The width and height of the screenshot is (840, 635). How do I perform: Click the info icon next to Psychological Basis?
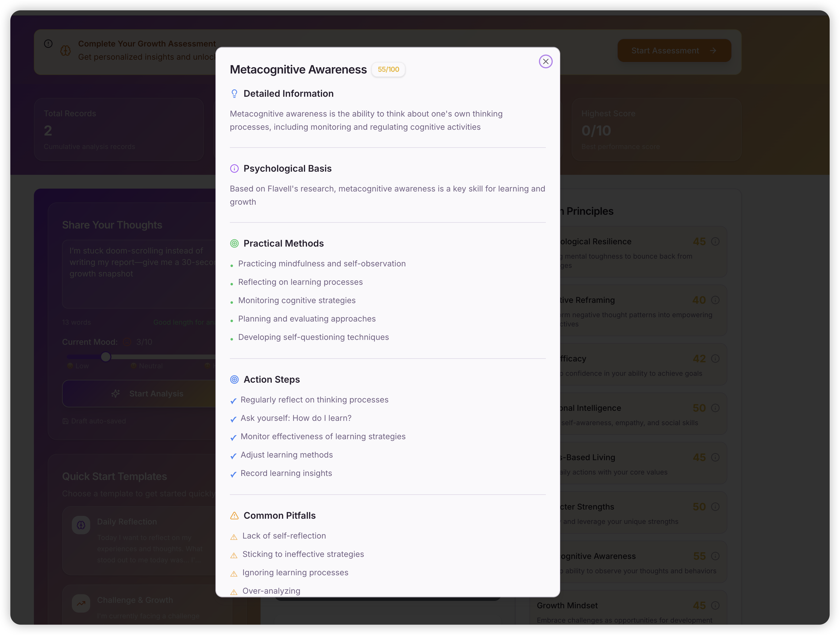[x=234, y=169]
